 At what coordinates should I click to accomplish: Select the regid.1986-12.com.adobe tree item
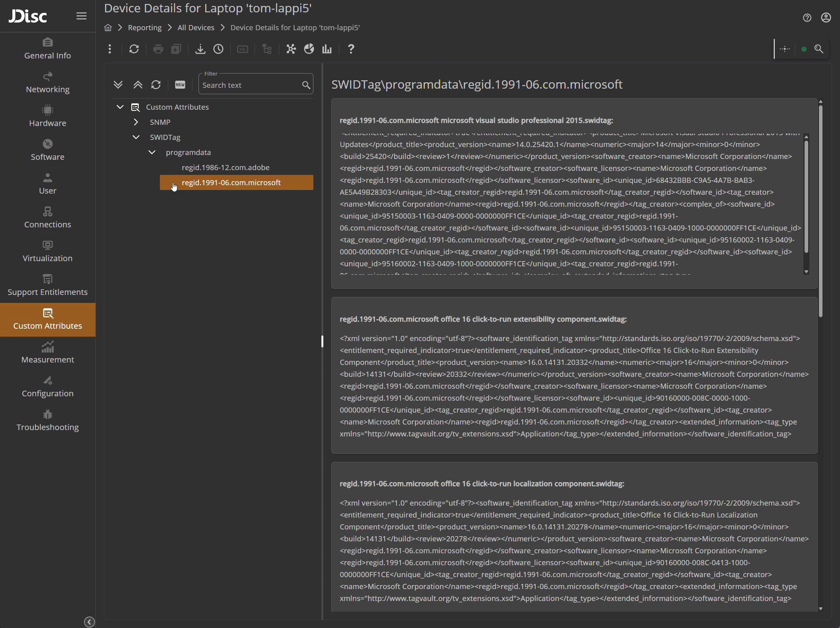pos(225,167)
